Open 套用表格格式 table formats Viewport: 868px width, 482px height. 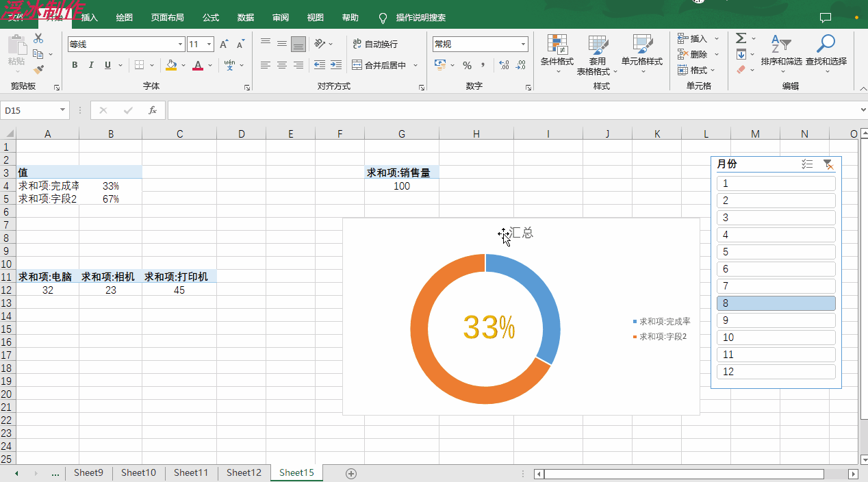click(x=597, y=55)
